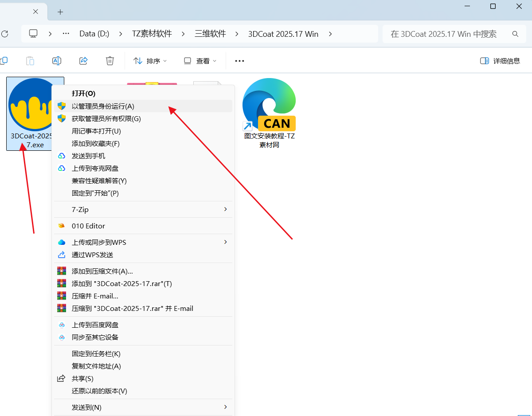Compress to 3DCoat-2025-17.rar and E-mail
Screen dimensions: 532x416
(143, 308)
